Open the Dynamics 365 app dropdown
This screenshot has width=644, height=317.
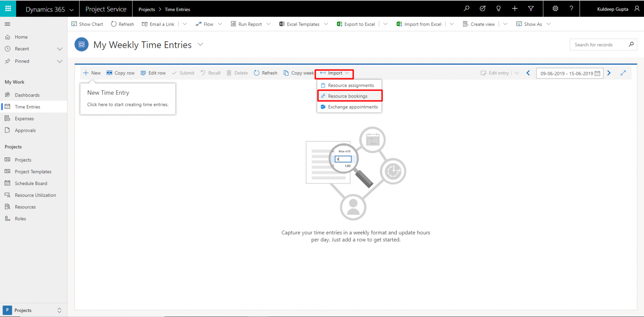(72, 10)
